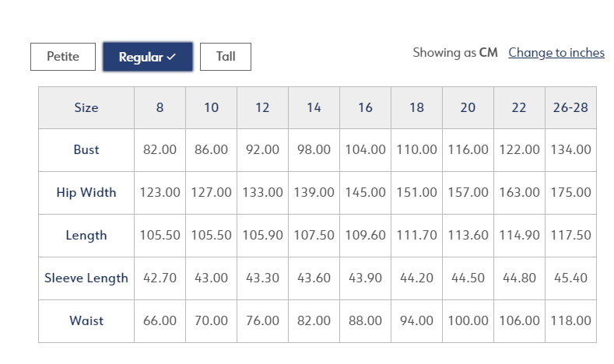Screen dimensions: 614x364
Task: Click the size 8 column header
Action: point(160,107)
